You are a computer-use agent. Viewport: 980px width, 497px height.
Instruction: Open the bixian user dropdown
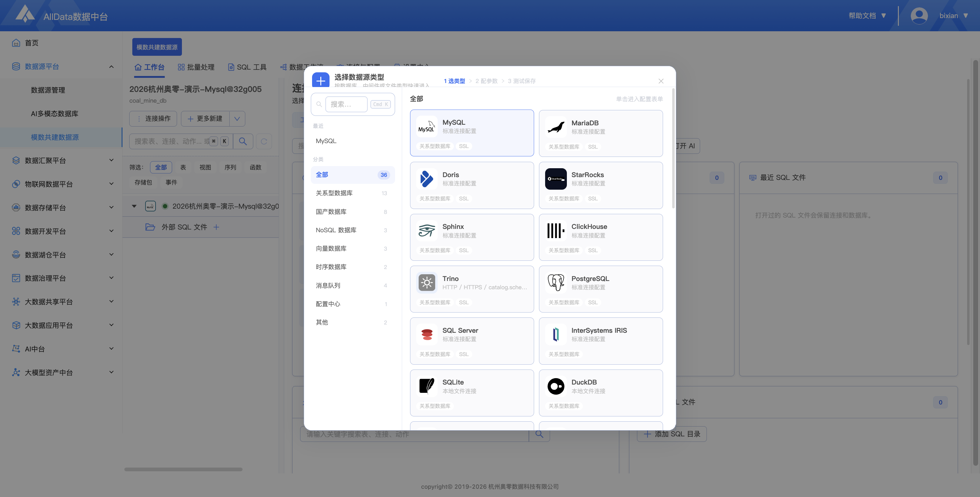(954, 16)
